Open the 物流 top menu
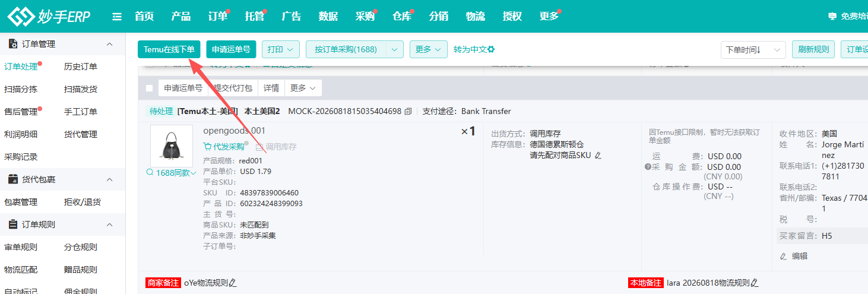This screenshot has width=868, height=294. point(476,17)
